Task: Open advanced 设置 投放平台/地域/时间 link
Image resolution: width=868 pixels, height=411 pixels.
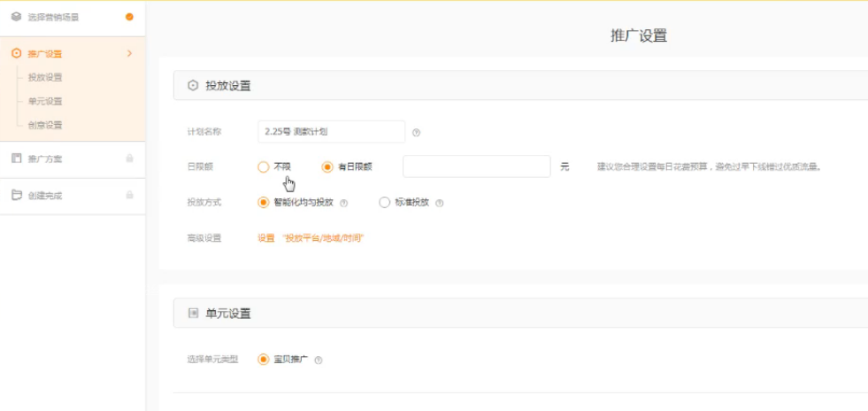Action: (311, 238)
